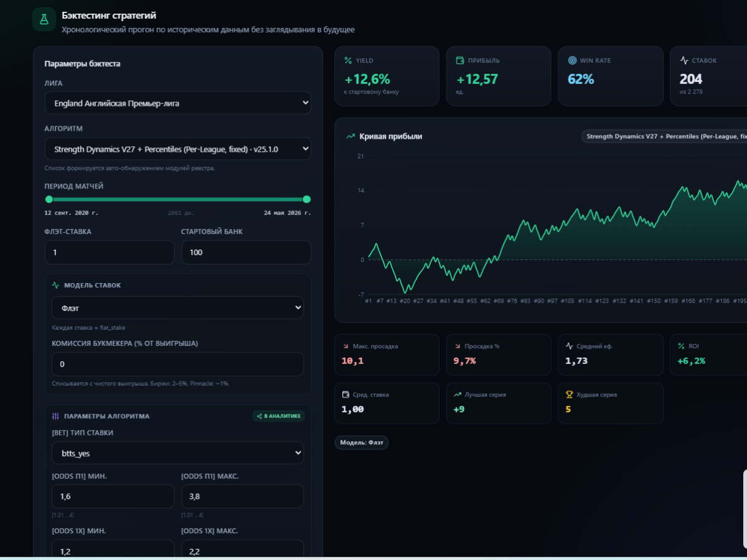Click the percent icon on YIELD card
Viewport: 747px width, 560px height.
pos(348,60)
